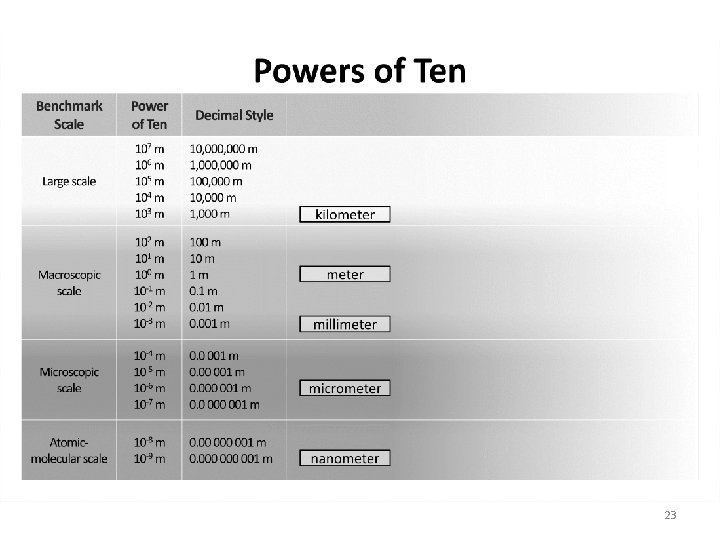The height and width of the screenshot is (540, 720).
Task: Click the value 10,000,000 m
Action: coord(224,149)
